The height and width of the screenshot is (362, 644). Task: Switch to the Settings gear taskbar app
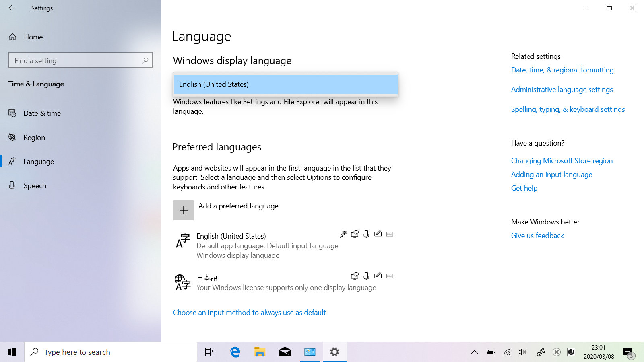[x=335, y=352]
